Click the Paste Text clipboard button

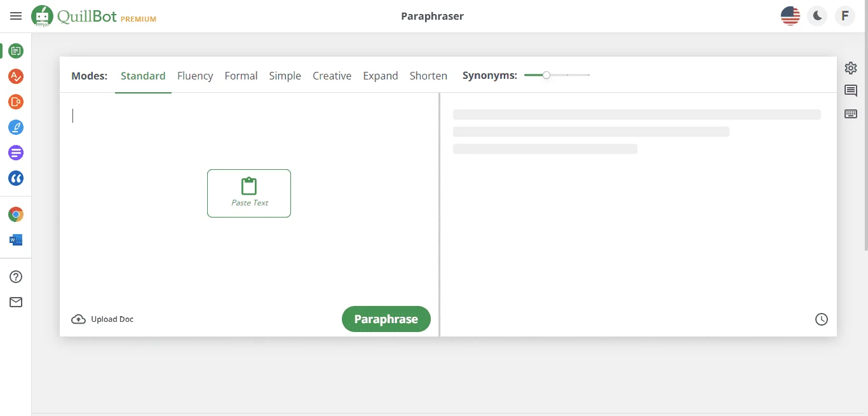(249, 193)
